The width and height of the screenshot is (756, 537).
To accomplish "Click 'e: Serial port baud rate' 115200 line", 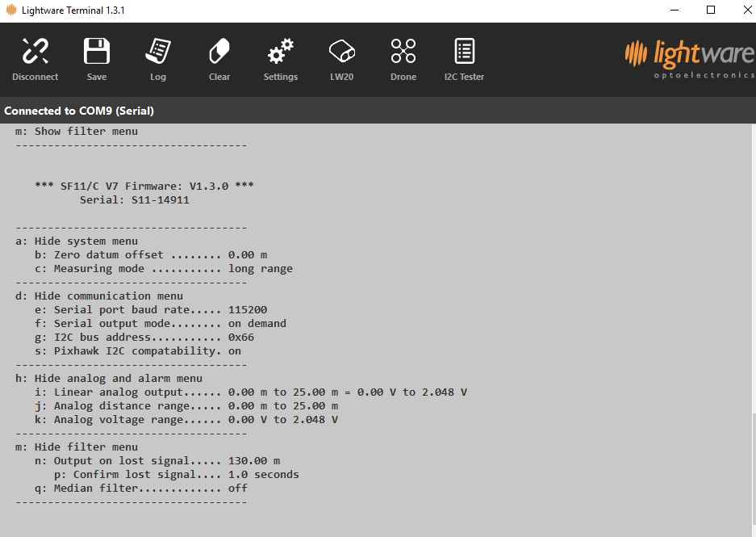I will pyautogui.click(x=150, y=310).
